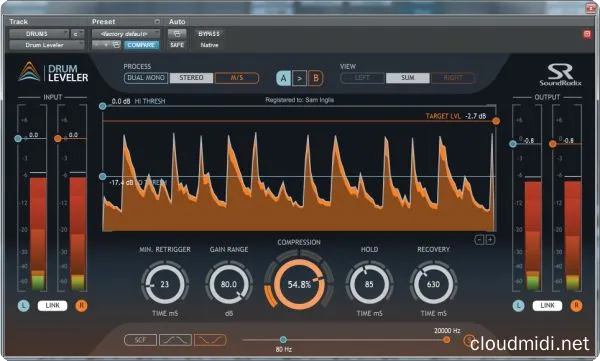This screenshot has height=361, width=600.
Task: Click the HI THRESH slider handle
Action: [103, 106]
